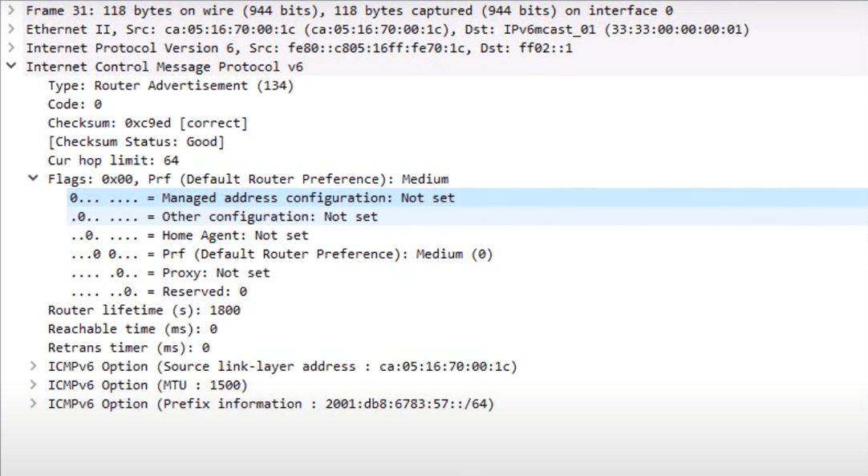Collapse the Internet Control Message Protocol v6 section

(x=11, y=67)
